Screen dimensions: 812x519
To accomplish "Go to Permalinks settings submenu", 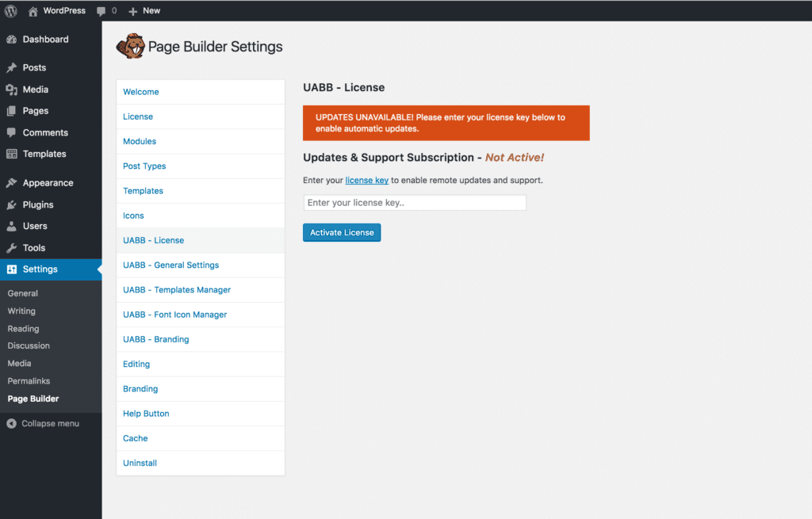I will click(x=29, y=381).
